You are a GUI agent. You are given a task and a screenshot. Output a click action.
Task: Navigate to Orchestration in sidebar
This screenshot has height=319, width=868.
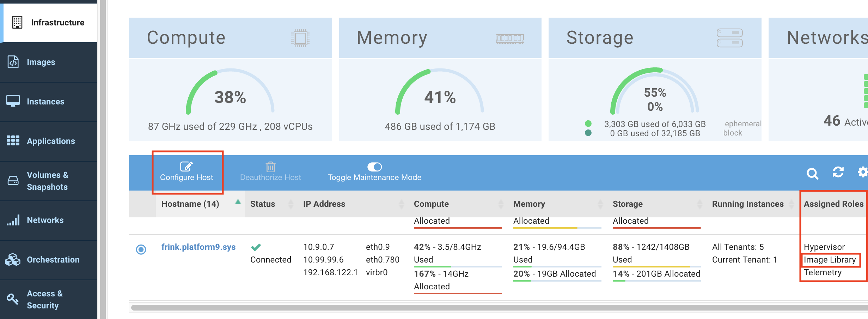[x=53, y=260]
